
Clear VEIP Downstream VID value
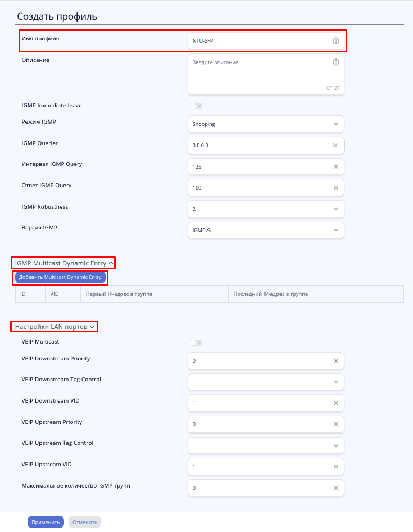pos(335,403)
